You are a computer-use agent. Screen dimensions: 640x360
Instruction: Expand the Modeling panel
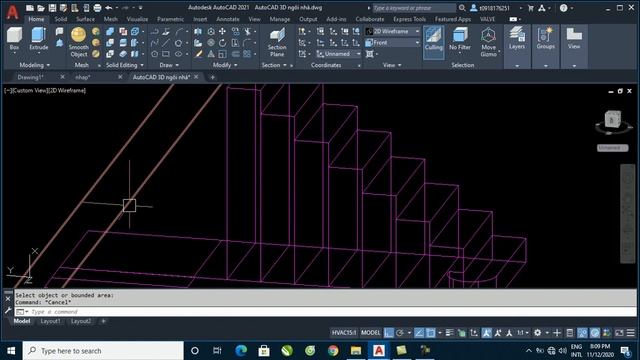click(x=35, y=65)
